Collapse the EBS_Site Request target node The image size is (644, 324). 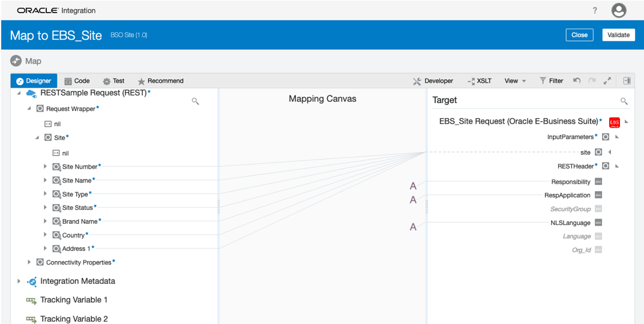(627, 122)
